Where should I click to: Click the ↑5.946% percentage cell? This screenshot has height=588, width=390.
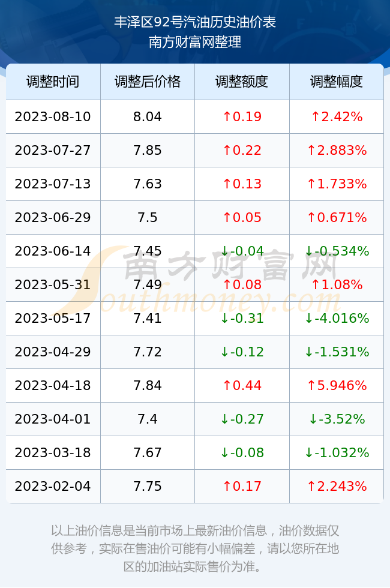coord(337,385)
